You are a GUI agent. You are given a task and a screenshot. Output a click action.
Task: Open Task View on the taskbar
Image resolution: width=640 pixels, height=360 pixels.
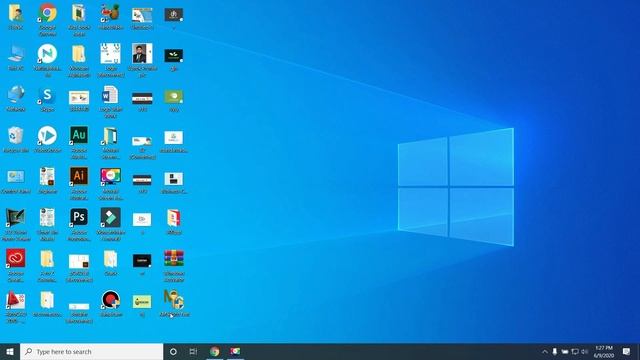193,351
